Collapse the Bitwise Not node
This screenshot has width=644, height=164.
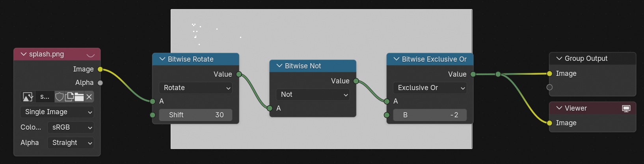(x=279, y=66)
